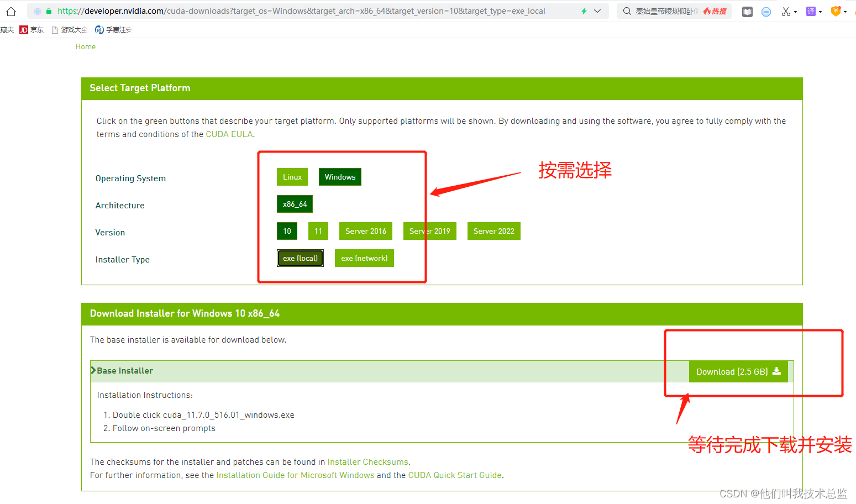Click the page URL in address bar
The image size is (856, 504).
point(301,11)
